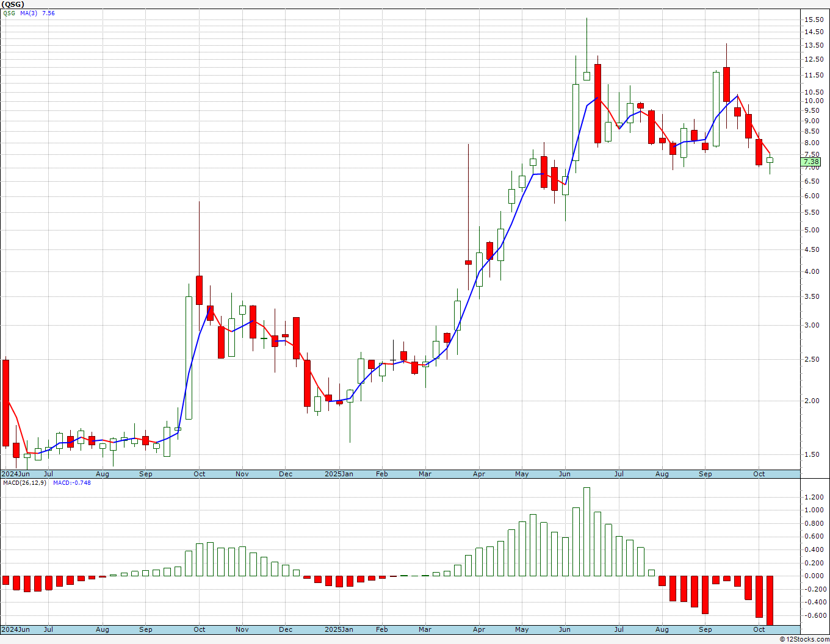Screen dimensions: 830x644
Task: Click the "(QSG)" chart title
Action: pos(12,4)
